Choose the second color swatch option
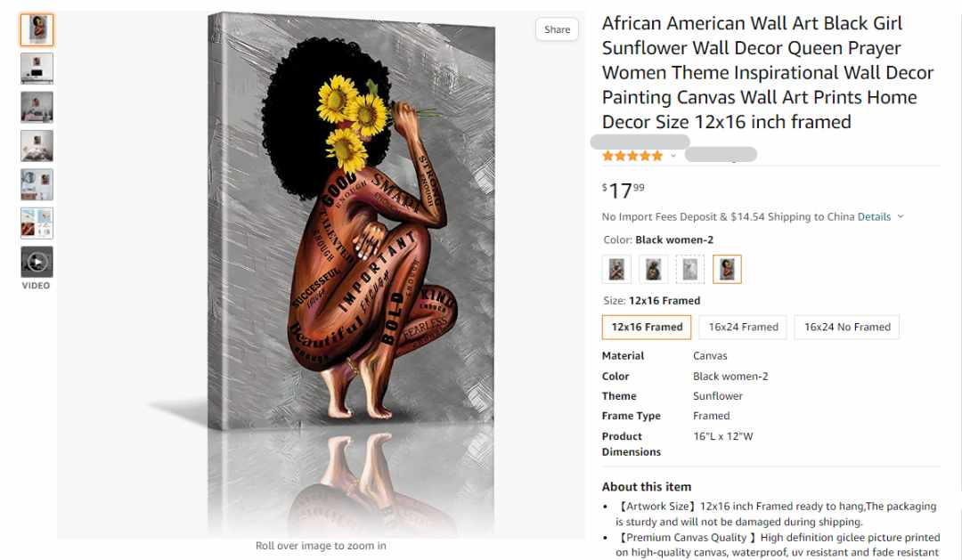Image resolution: width=962 pixels, height=560 pixels. tap(654, 269)
